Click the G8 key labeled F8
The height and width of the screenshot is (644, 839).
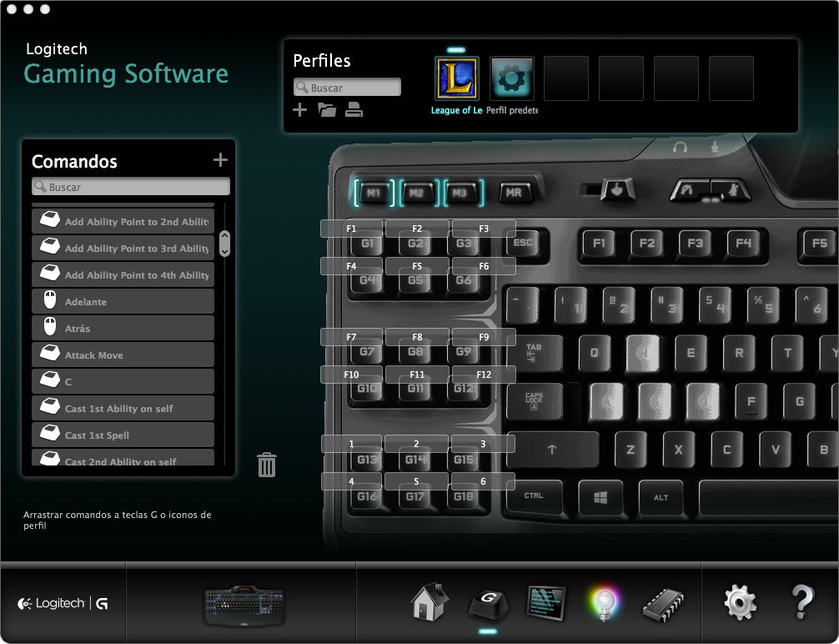click(x=415, y=352)
